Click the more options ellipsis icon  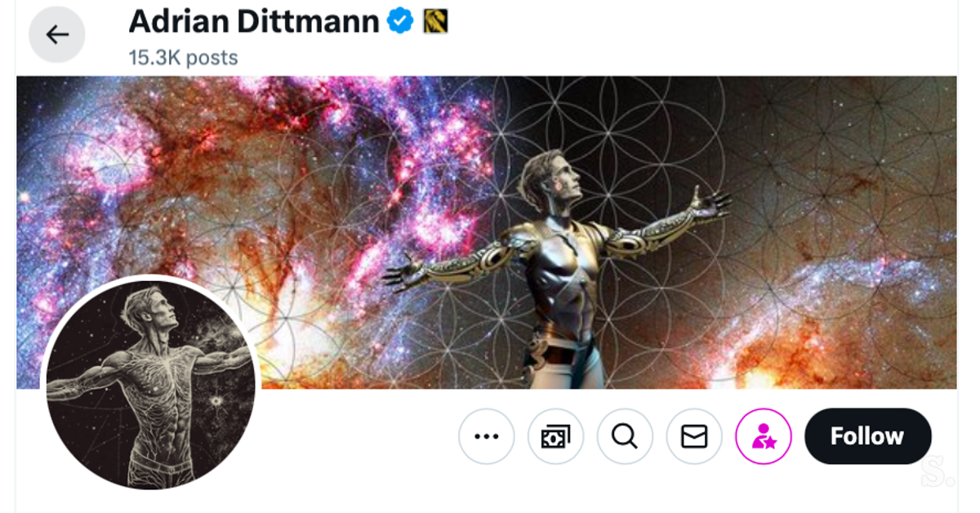(x=486, y=436)
